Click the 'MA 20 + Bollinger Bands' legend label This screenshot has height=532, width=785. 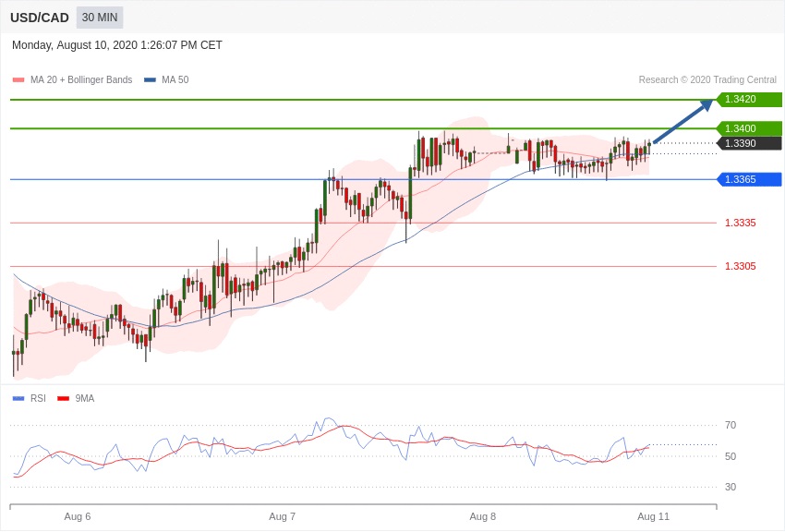click(81, 79)
